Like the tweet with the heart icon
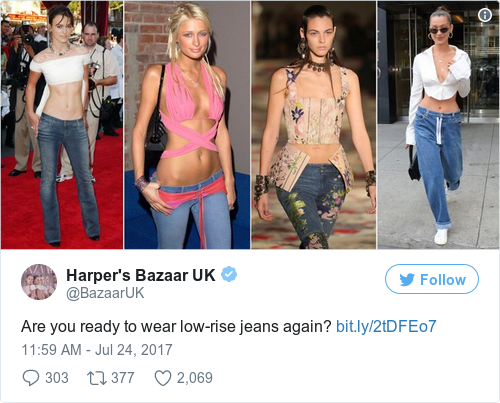This screenshot has height=403, width=500. pyautogui.click(x=163, y=378)
